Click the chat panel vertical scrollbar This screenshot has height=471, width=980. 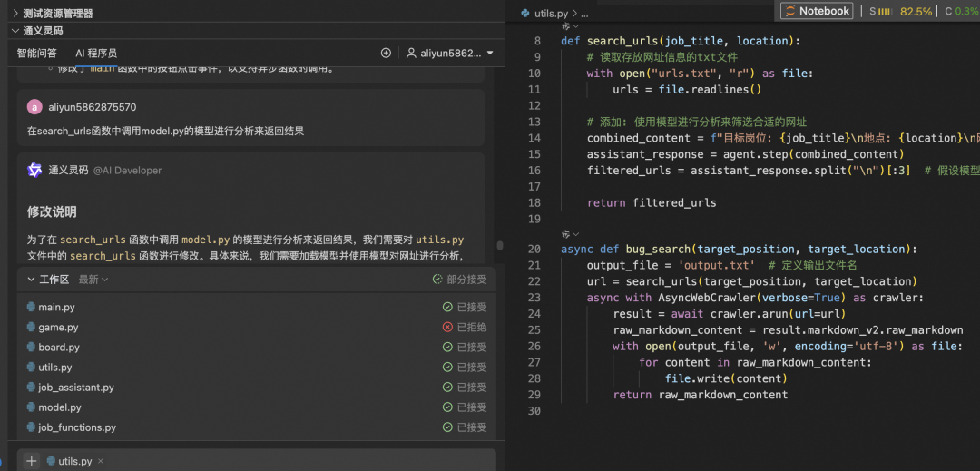click(x=499, y=245)
